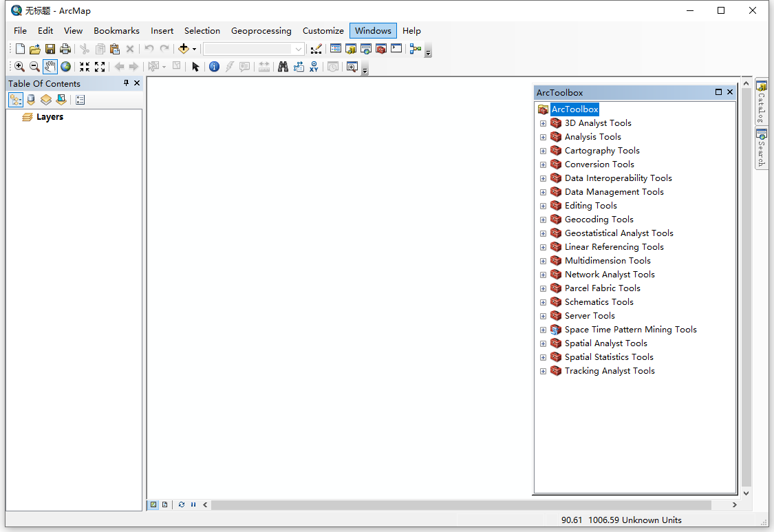Open the map scale combo box
The height and width of the screenshot is (532, 774).
254,49
